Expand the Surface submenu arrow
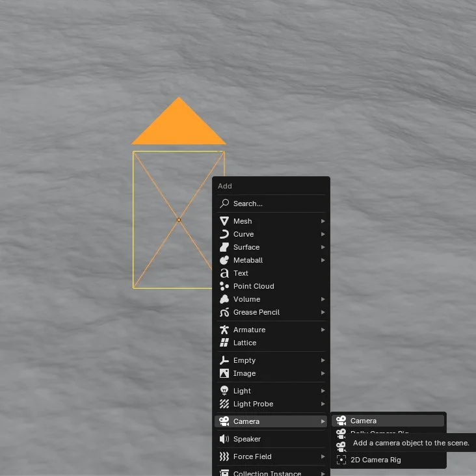476x476 pixels. click(323, 247)
